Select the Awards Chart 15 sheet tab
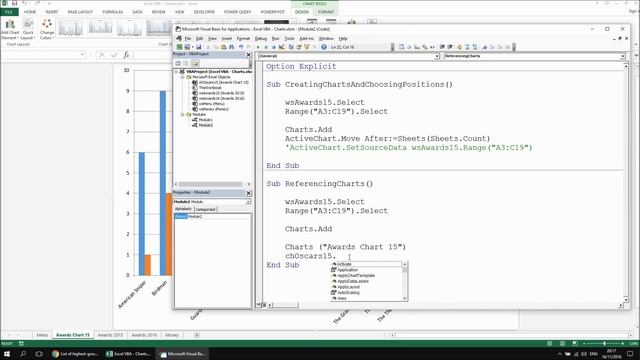640x360 pixels. tap(73, 335)
